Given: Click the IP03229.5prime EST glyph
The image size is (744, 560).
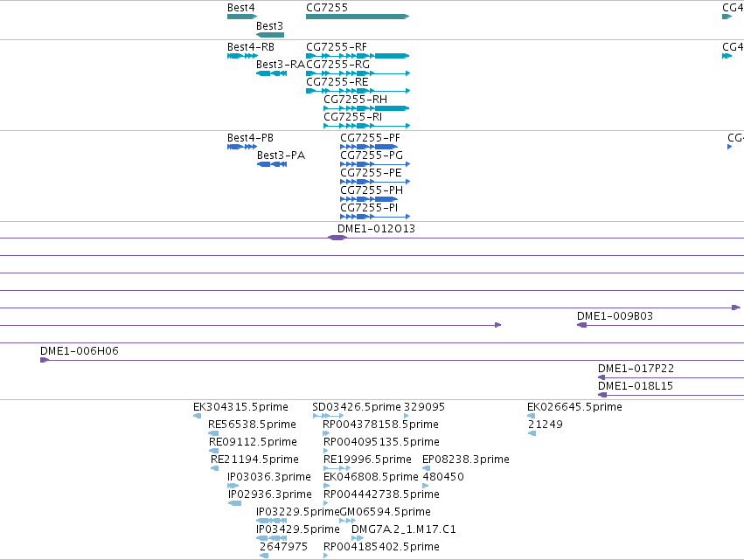Looking at the screenshot, I should [271, 521].
